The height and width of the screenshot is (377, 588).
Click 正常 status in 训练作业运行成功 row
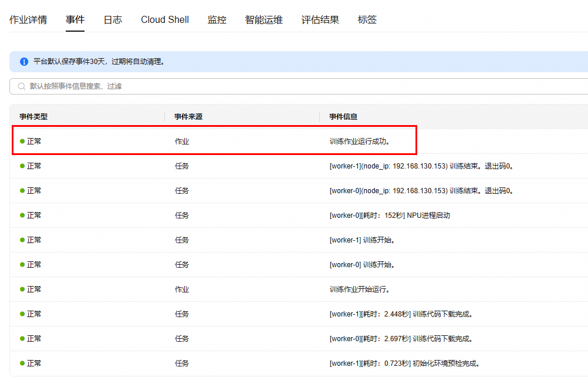[34, 142]
